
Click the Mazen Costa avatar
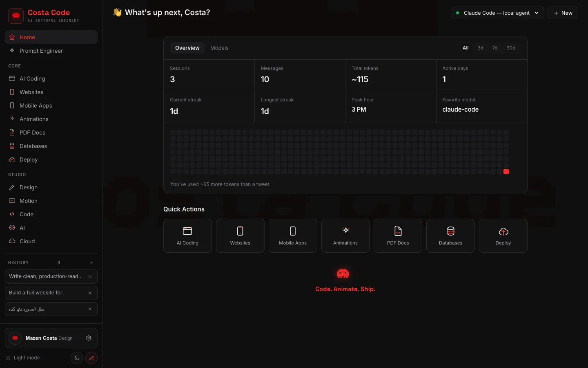coord(15,338)
